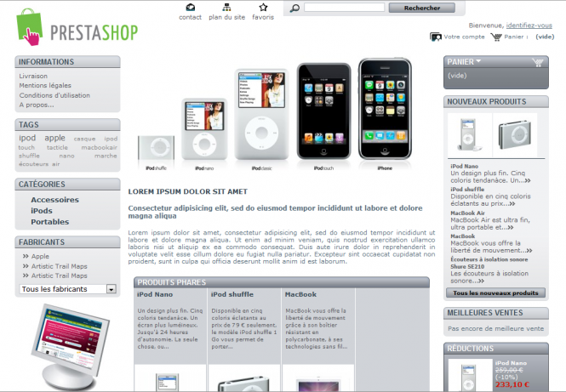
Task: Follow the identifiez-vous link
Action: click(x=529, y=26)
